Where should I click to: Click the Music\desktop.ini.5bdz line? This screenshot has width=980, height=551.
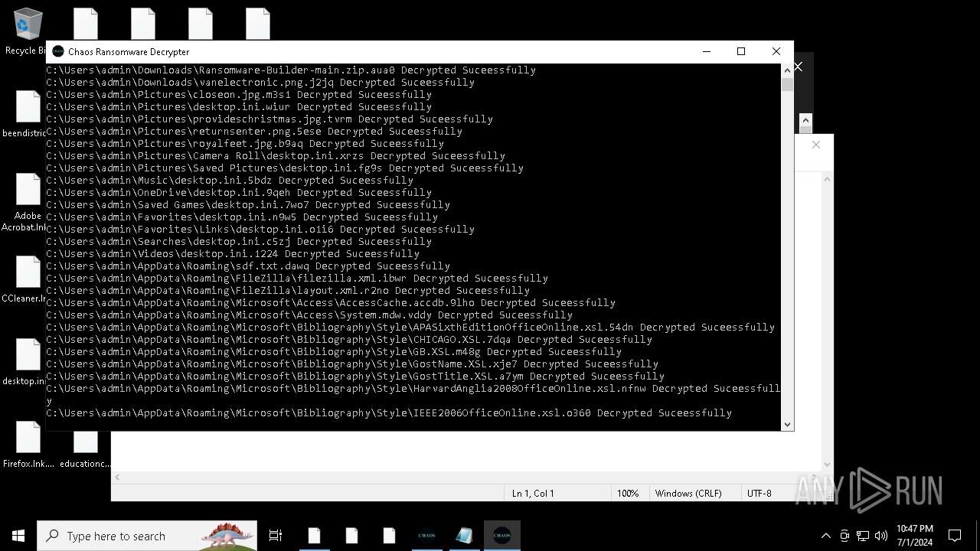pyautogui.click(x=230, y=180)
